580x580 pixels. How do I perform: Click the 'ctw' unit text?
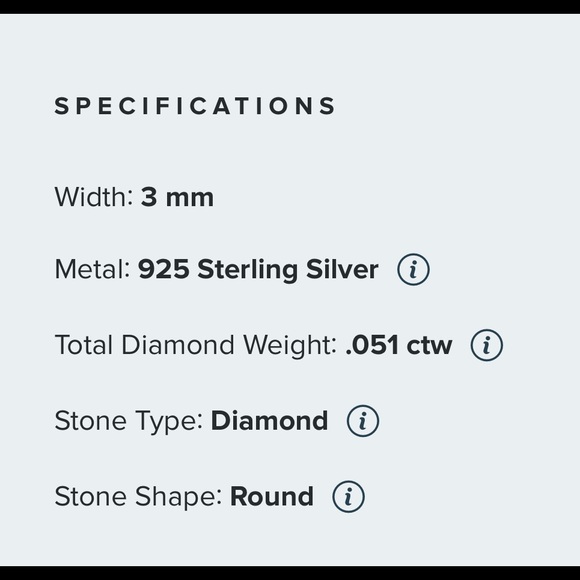(429, 346)
